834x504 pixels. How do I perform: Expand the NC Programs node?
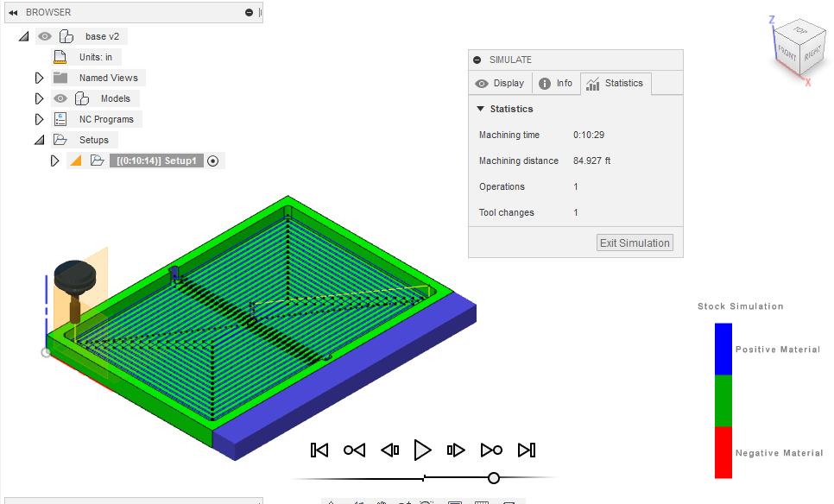[39, 118]
